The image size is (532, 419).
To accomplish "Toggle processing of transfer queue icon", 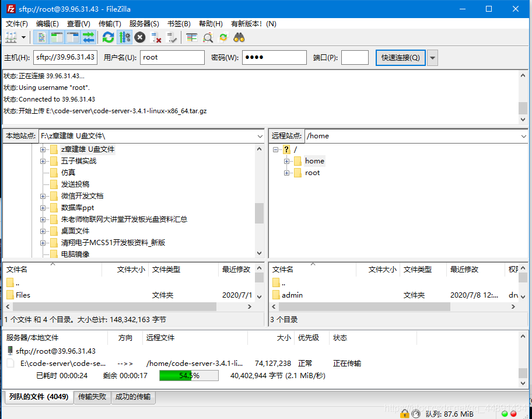I will (124, 37).
